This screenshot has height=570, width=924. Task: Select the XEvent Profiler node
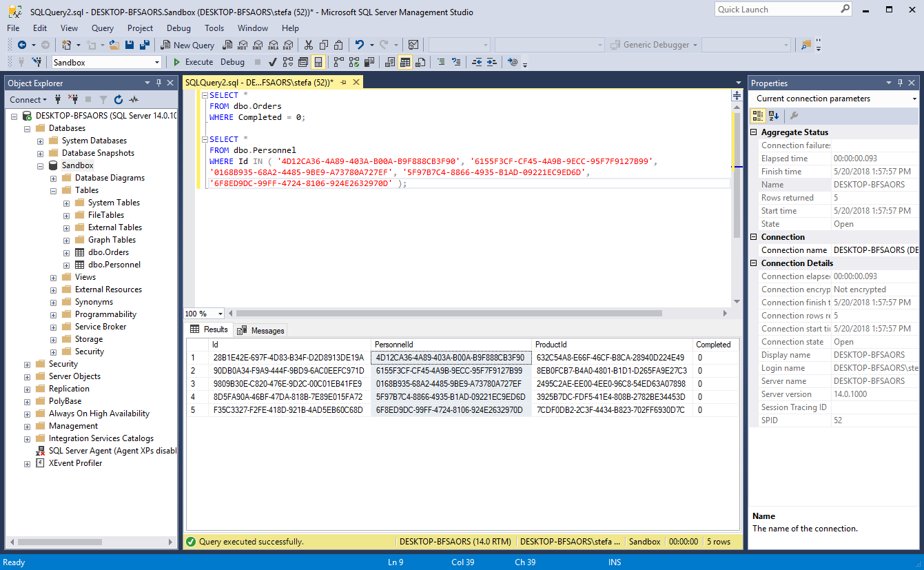point(75,463)
